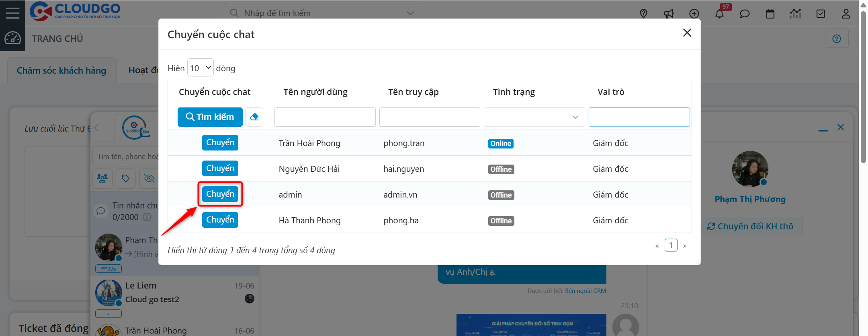Image resolution: width=868 pixels, height=336 pixels.
Task: Open Le Liem conversation
Action: [175, 298]
